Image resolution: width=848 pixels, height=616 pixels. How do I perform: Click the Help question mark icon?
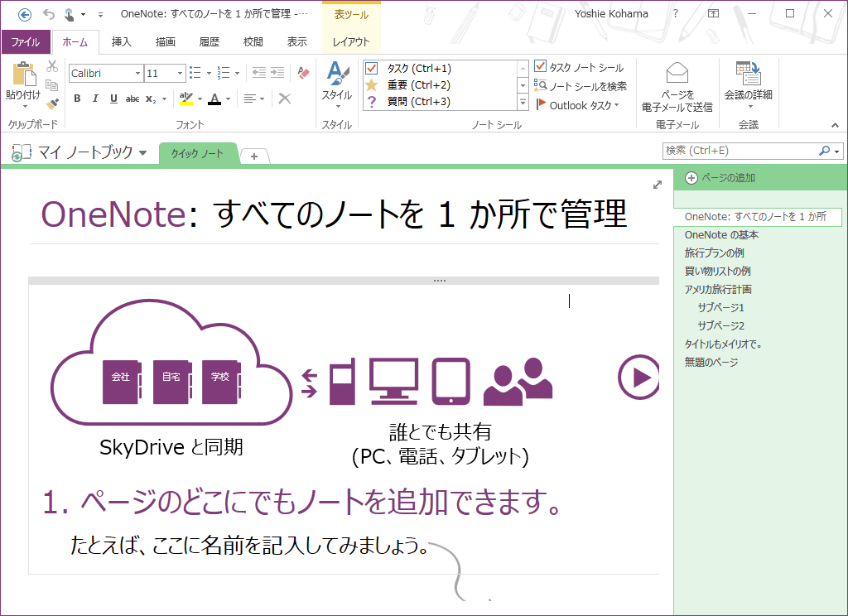tap(675, 13)
